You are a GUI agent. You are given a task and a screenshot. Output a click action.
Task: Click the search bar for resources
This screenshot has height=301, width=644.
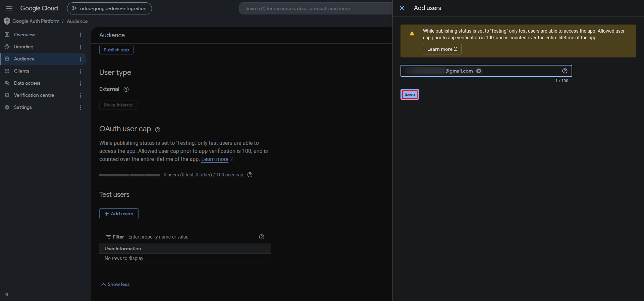tap(315, 8)
